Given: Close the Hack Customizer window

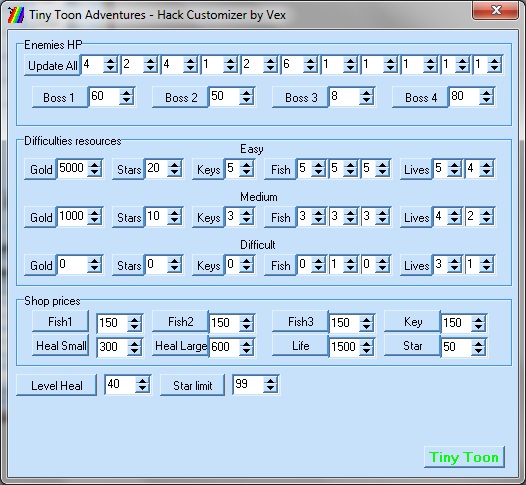Looking at the screenshot, I should pos(496,10).
